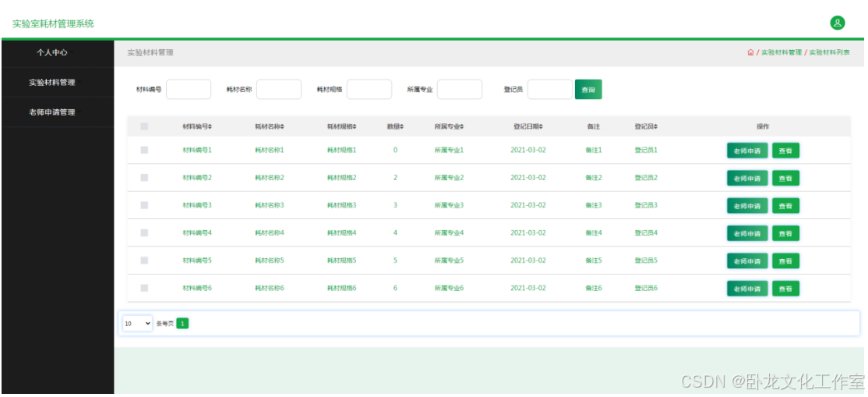Focus the 材料编号 search input
The height and width of the screenshot is (397, 868).
click(189, 89)
